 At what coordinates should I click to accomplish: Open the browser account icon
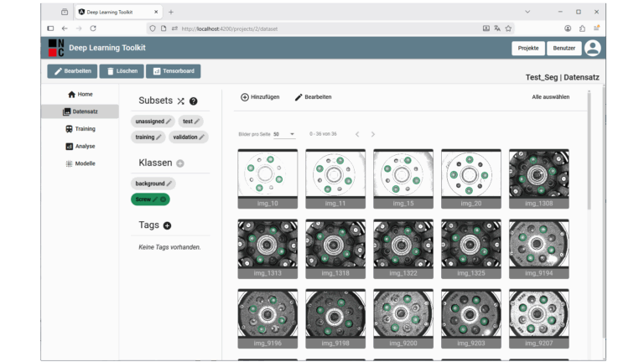pos(568,28)
